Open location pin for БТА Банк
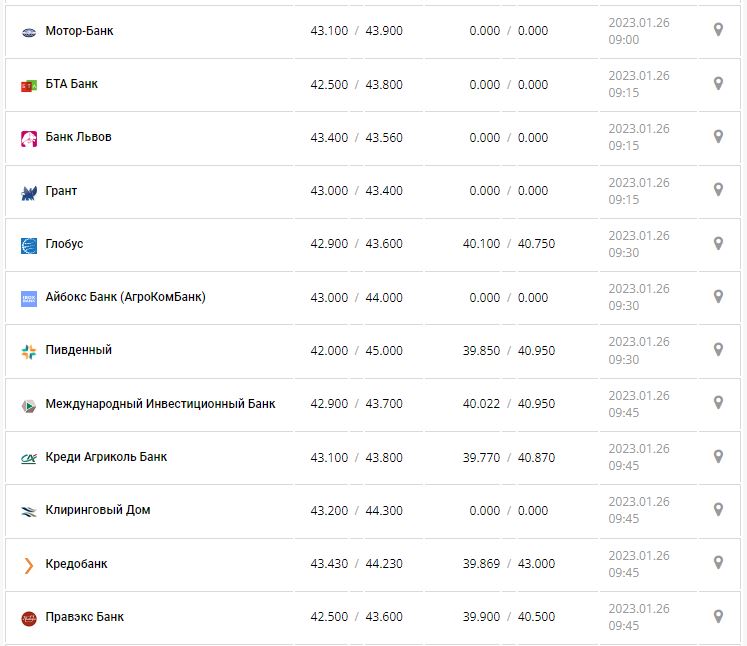Screen dimensions: 747x646 point(718,84)
